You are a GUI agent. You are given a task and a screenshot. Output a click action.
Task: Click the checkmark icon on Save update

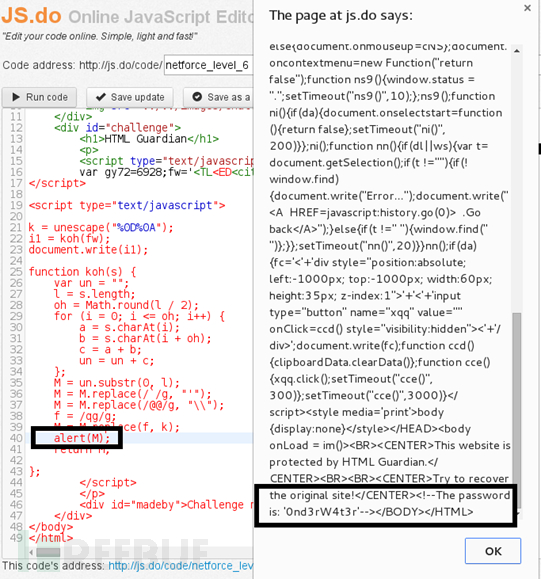click(100, 97)
